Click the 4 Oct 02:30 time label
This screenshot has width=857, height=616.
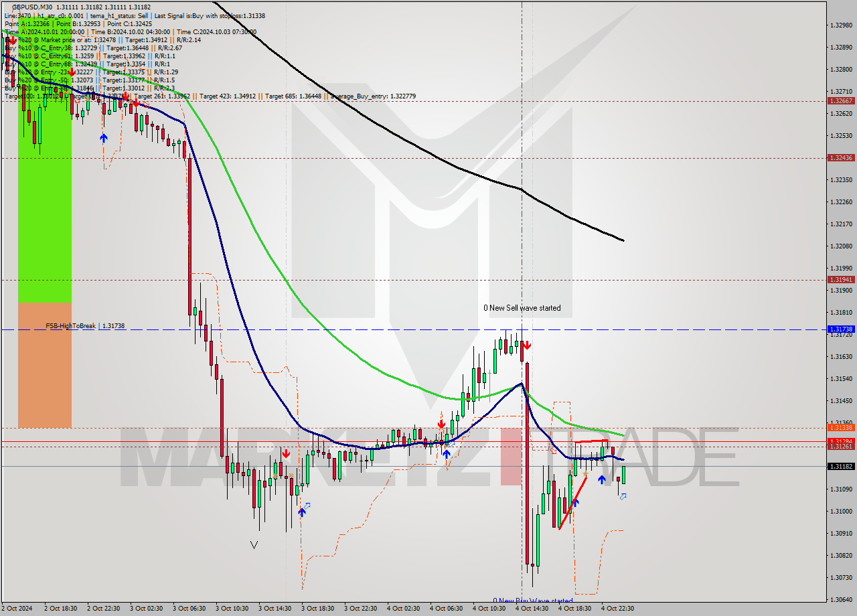(x=403, y=609)
